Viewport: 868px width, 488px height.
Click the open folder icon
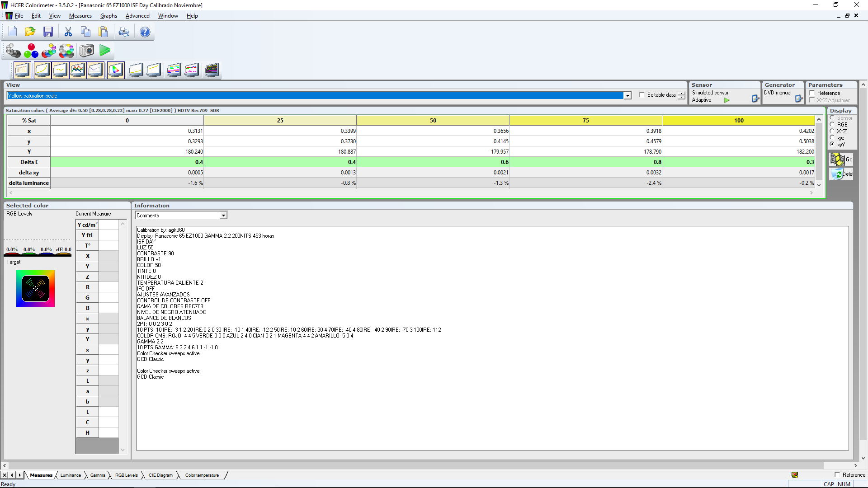tap(30, 32)
